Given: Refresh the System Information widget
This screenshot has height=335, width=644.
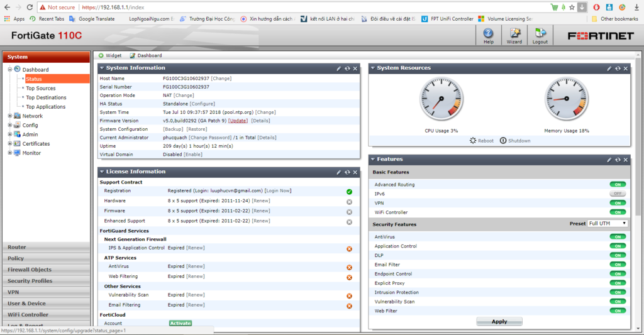Looking at the screenshot, I should tap(347, 69).
